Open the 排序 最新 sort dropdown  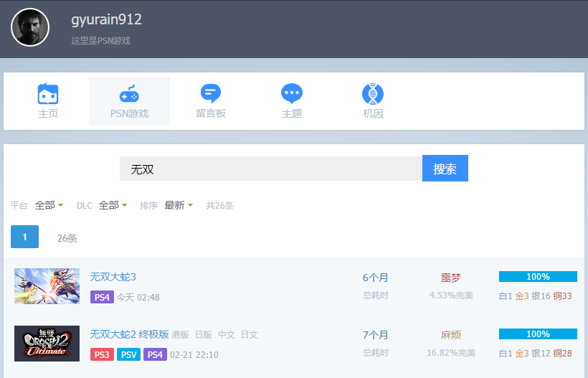coord(179,205)
